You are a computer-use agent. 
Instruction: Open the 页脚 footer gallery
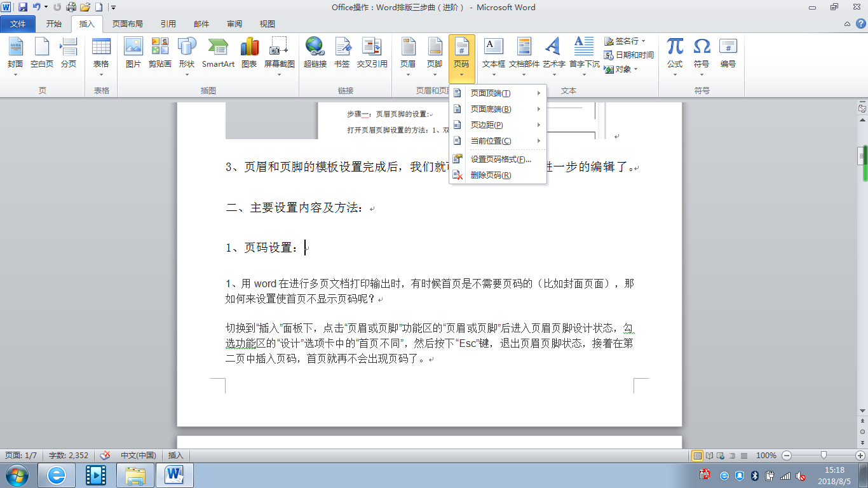(x=435, y=57)
